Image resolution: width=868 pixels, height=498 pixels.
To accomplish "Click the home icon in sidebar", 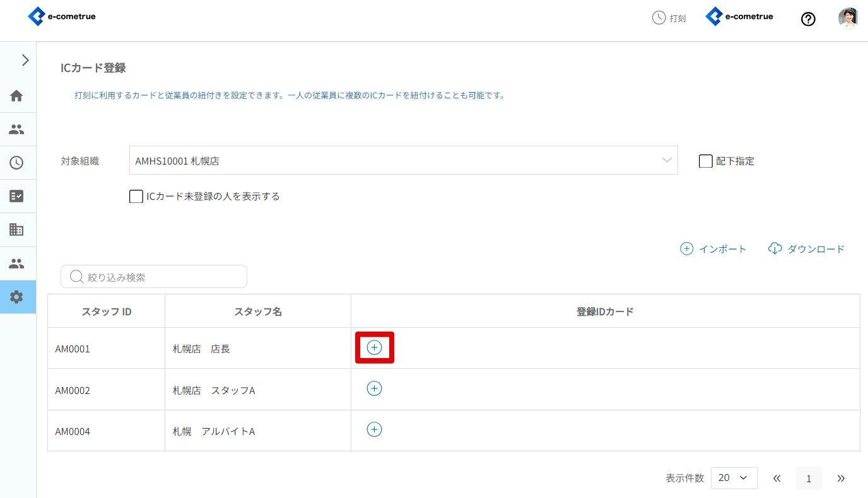I will point(17,96).
